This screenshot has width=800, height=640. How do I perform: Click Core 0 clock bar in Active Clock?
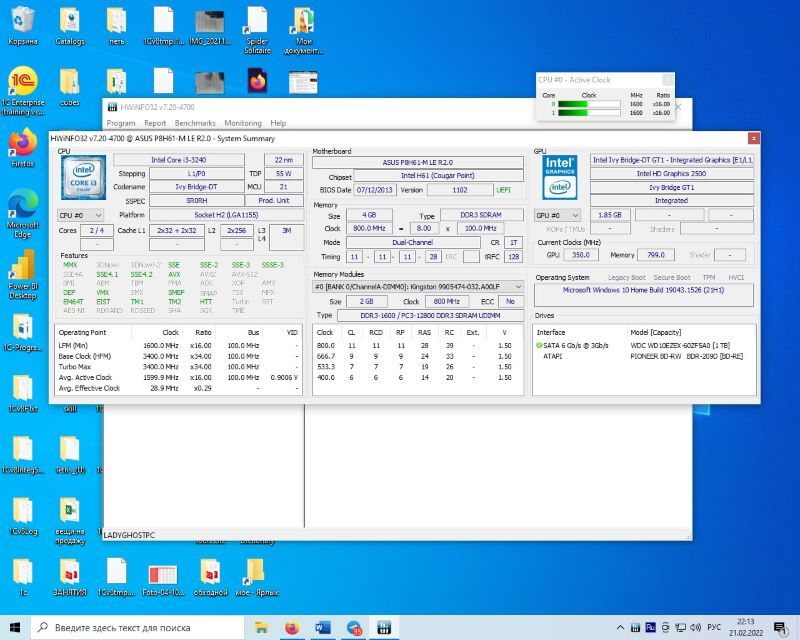pyautogui.click(x=589, y=104)
